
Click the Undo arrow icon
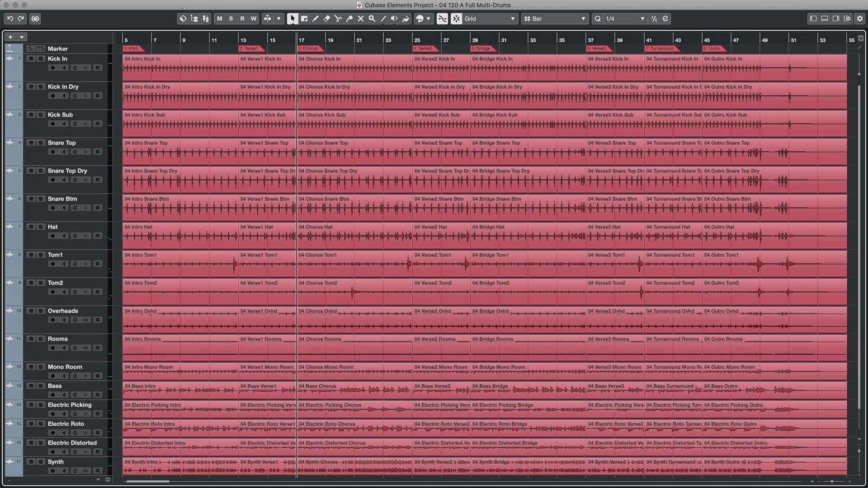10,19
